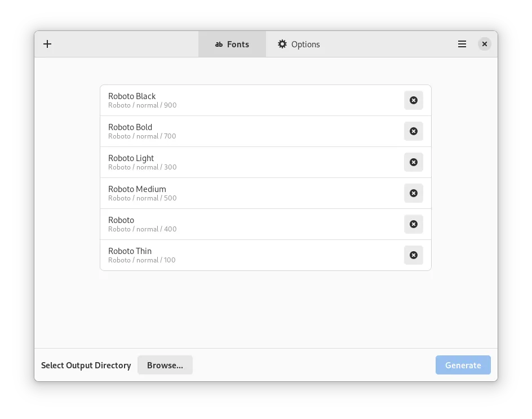Click the Select Output Directory label
Viewport: 532px width, 419px height.
(86, 365)
